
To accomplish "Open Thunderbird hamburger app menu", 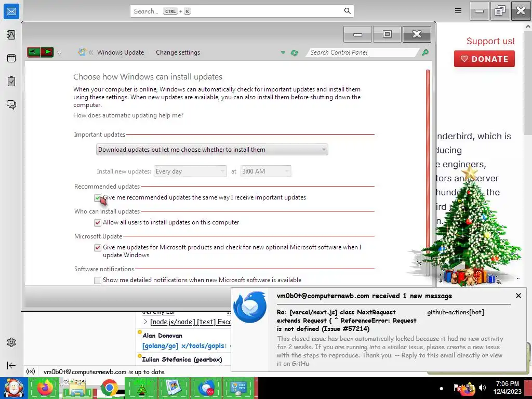I will pos(458,11).
